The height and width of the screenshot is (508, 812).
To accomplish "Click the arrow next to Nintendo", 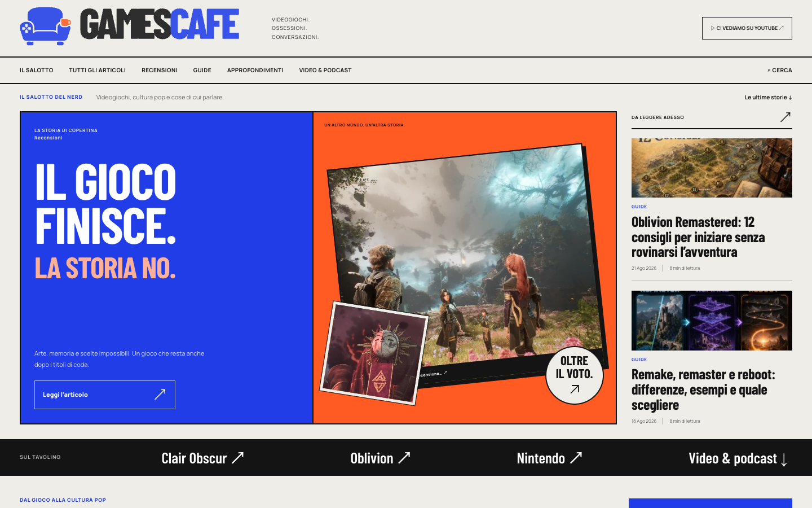I will [576, 458].
